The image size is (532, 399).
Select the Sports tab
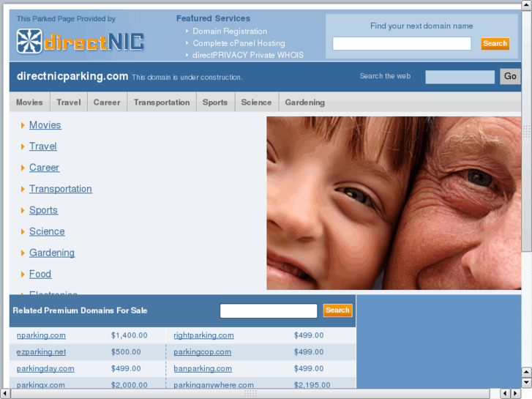click(215, 102)
